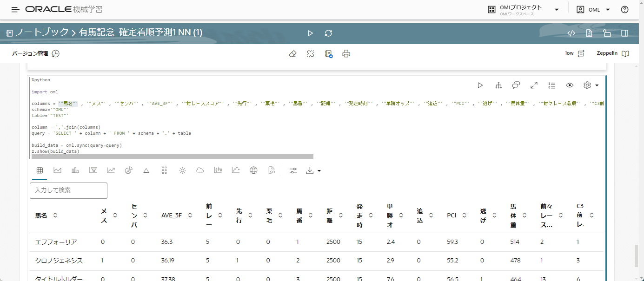Click the page vertical scrollbar thumb
Image resolution: width=644 pixels, height=281 pixels.
(637, 256)
